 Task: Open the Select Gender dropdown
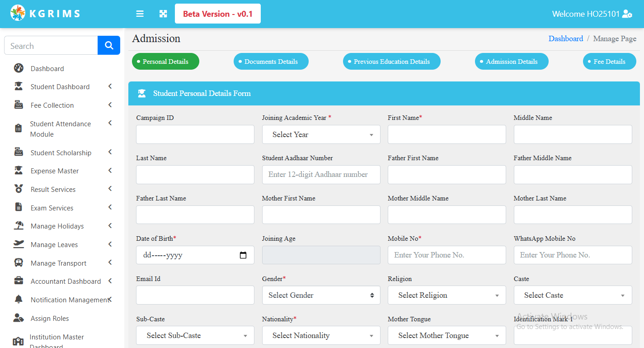pyautogui.click(x=321, y=295)
